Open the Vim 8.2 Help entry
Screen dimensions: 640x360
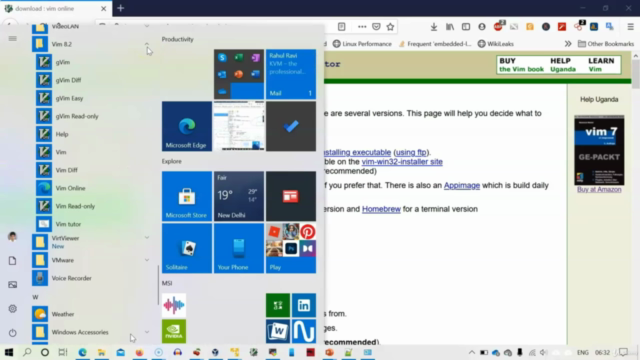62,134
